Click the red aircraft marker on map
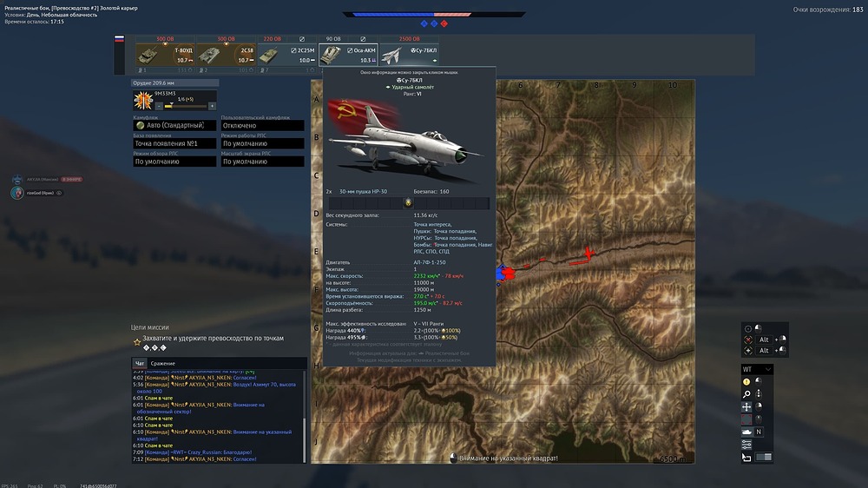The width and height of the screenshot is (868, 488). [x=588, y=254]
